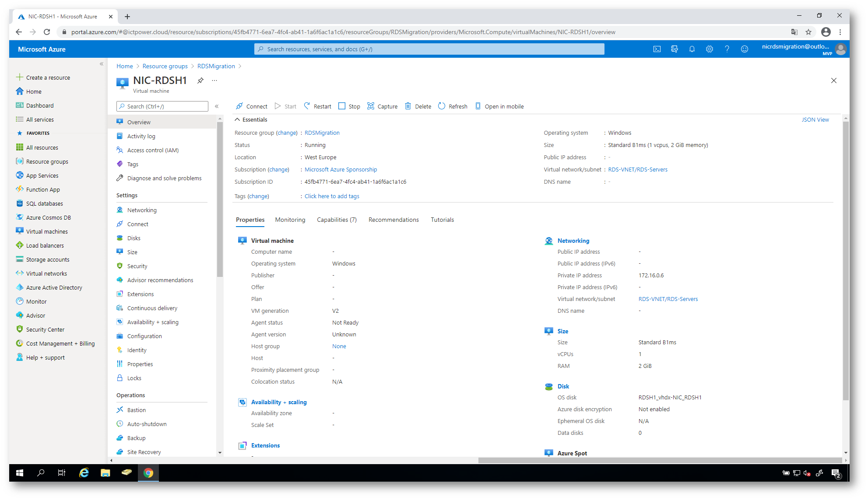This screenshot has width=868, height=500.
Task: Open JSON View link
Action: point(815,119)
